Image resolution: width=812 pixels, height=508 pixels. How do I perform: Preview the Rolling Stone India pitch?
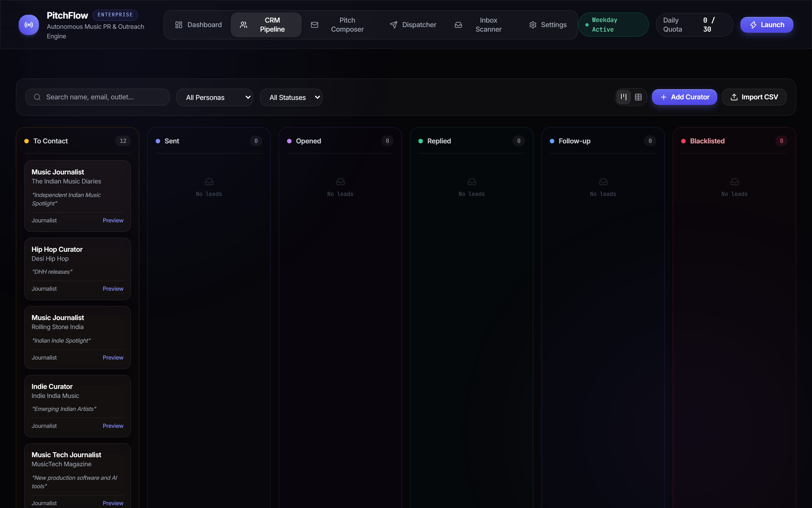click(x=113, y=358)
